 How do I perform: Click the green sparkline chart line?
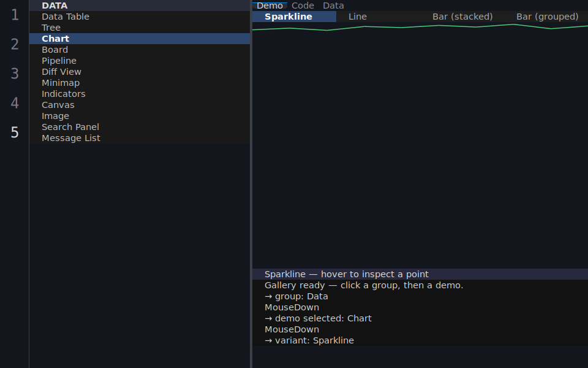point(420,27)
